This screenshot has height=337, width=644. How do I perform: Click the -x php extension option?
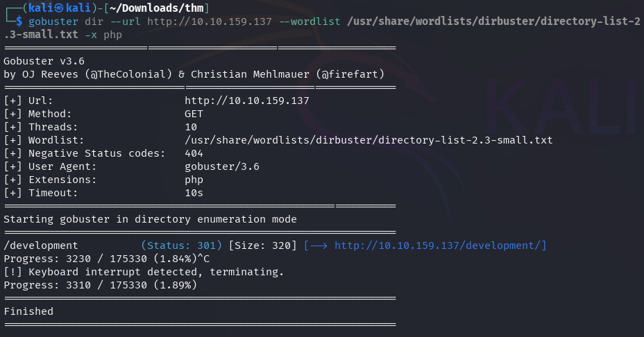103,35
